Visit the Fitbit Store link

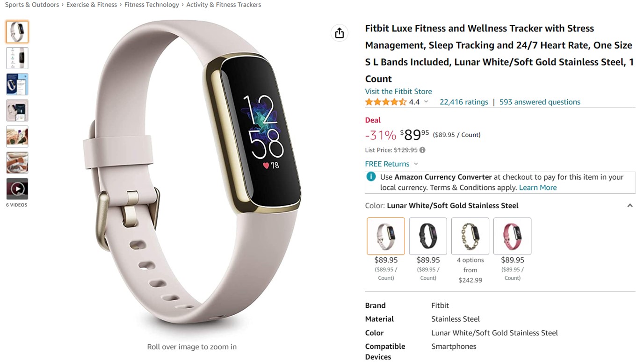[398, 91]
